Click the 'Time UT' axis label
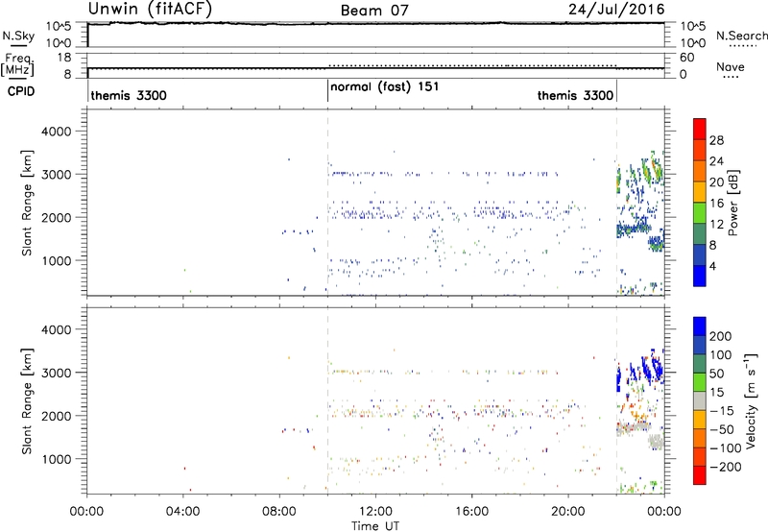Viewport: 768px width, 532px height. click(x=375, y=526)
